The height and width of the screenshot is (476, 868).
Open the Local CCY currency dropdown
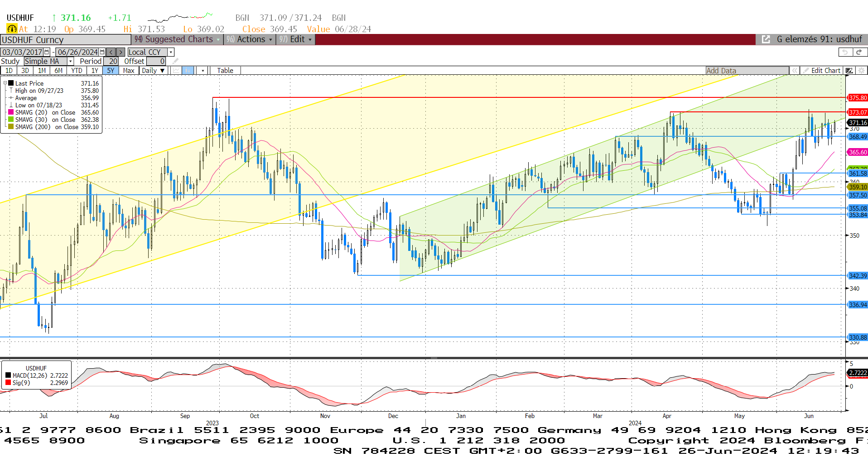(171, 52)
